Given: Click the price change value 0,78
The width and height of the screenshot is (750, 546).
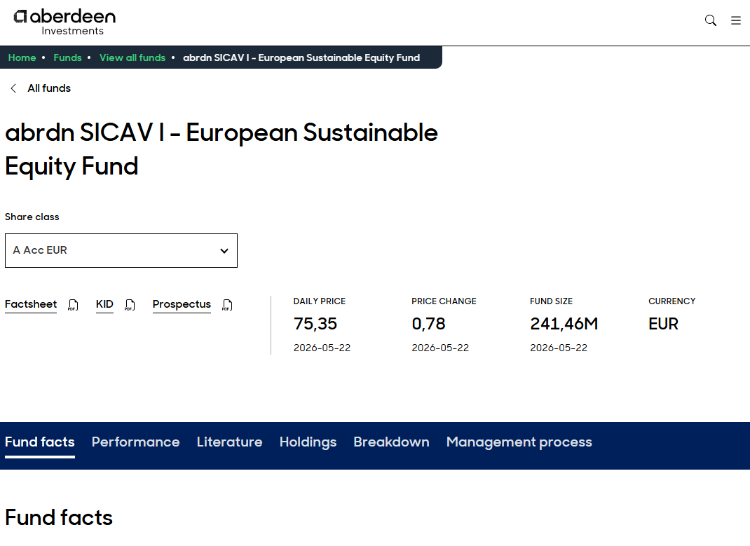Looking at the screenshot, I should pyautogui.click(x=429, y=324).
